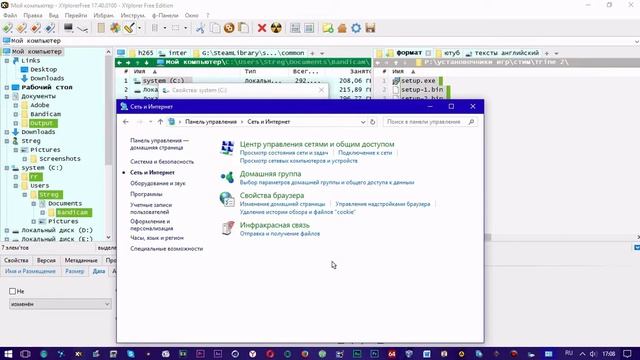Screen dimensions: 640x360
Task: Open the Windows Start button
Action: 8,354
